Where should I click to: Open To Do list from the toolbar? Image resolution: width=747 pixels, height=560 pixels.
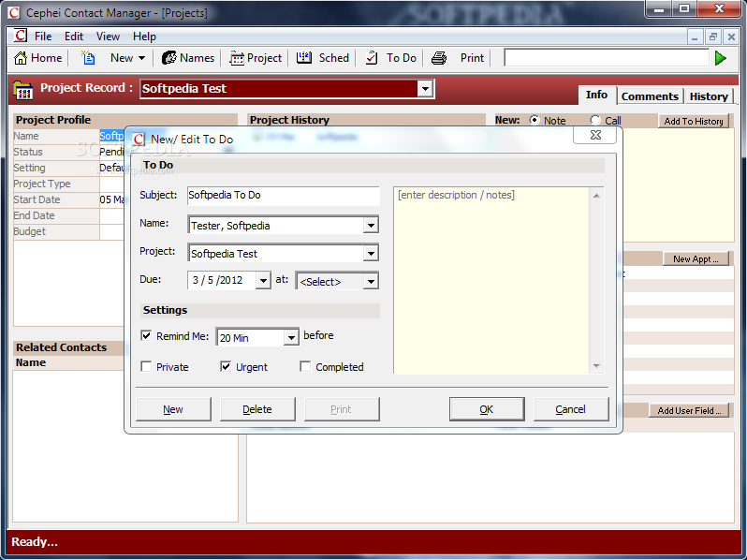pyautogui.click(x=390, y=58)
